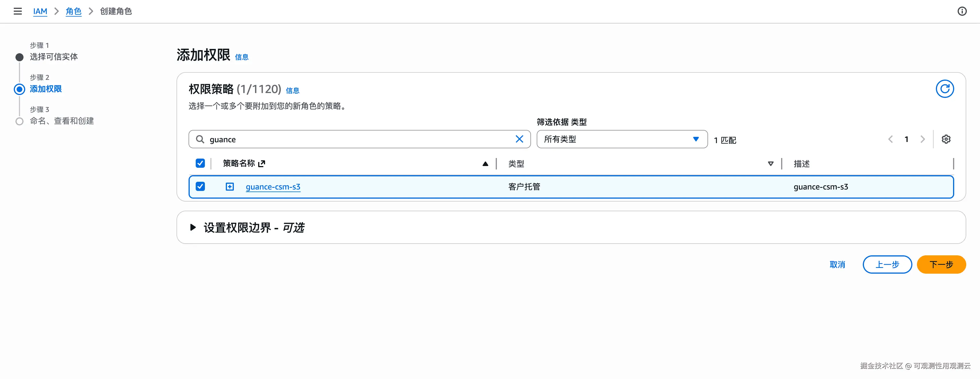This screenshot has height=379, width=980.
Task: Open the 所有类型 filter dropdown
Action: (622, 139)
